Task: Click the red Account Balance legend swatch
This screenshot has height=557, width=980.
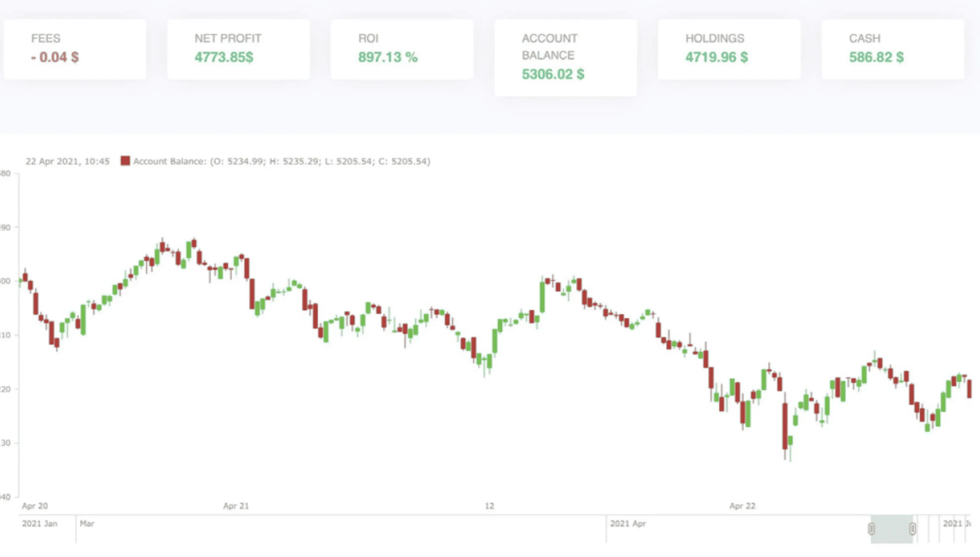Action: [x=125, y=161]
